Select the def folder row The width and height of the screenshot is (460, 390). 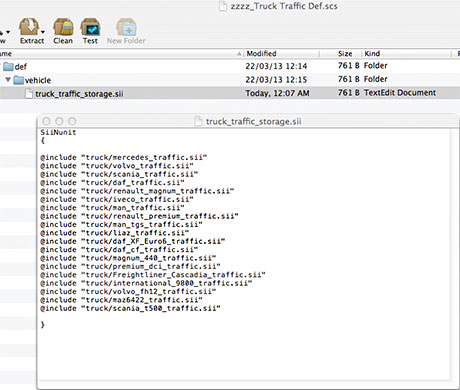(x=230, y=66)
